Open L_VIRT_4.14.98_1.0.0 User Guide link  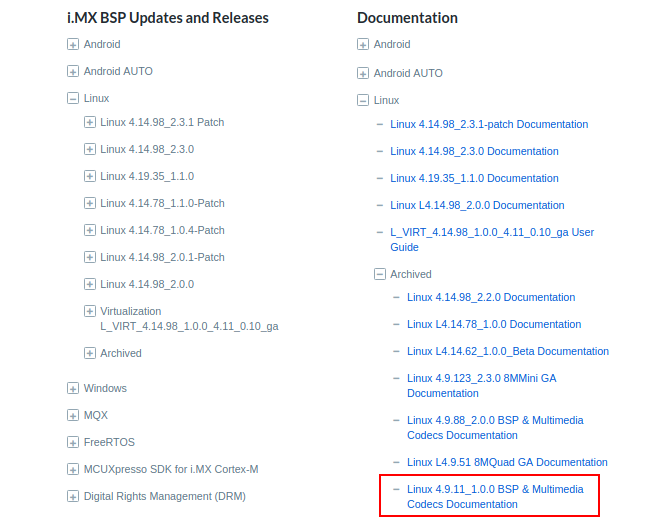pyautogui.click(x=491, y=239)
